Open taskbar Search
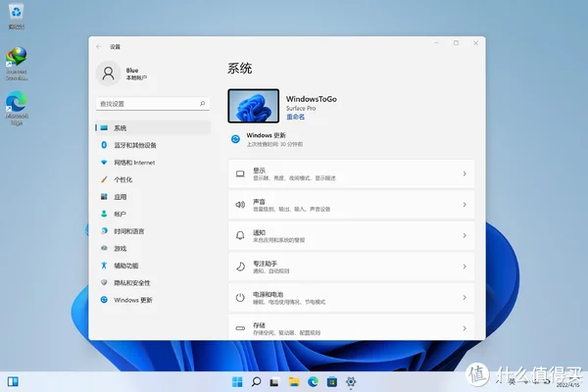Screen dimensions: 588x392 [x=256, y=382]
